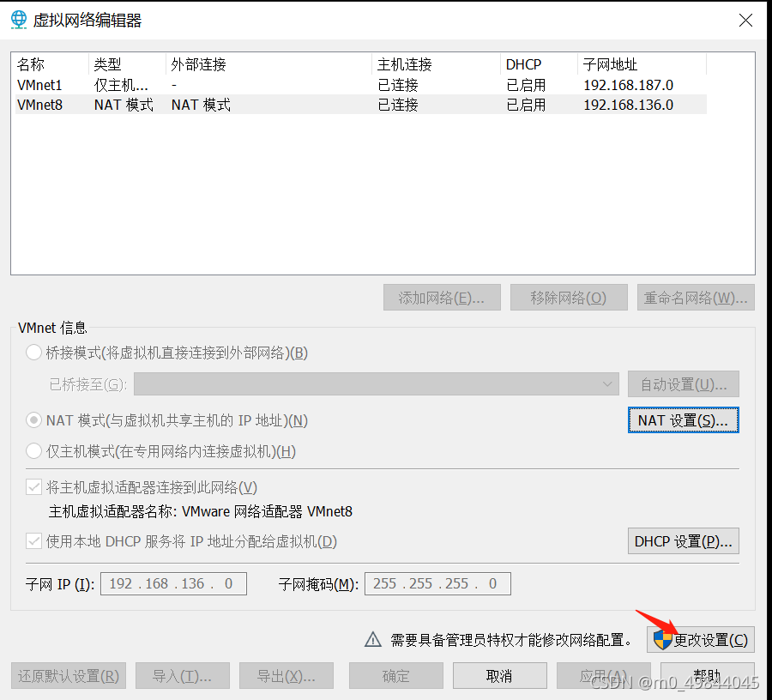Click the globe icon in the title bar
The width and height of the screenshot is (772, 700).
tap(19, 20)
